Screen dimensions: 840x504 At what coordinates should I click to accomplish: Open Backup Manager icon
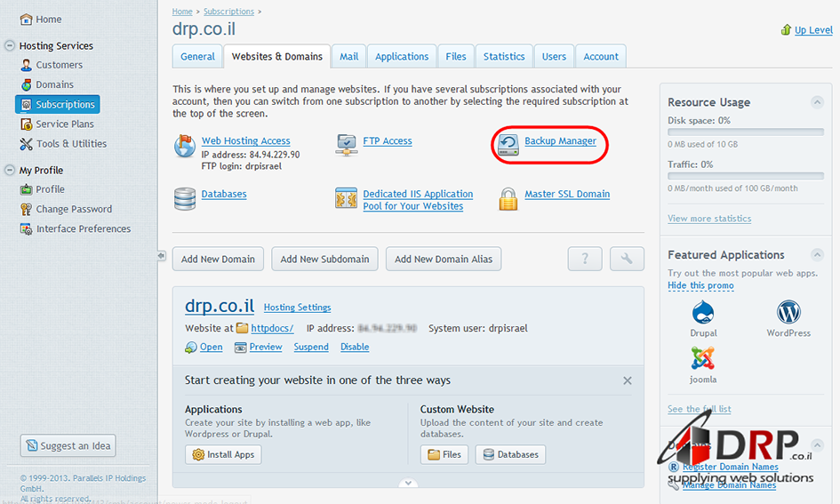508,145
